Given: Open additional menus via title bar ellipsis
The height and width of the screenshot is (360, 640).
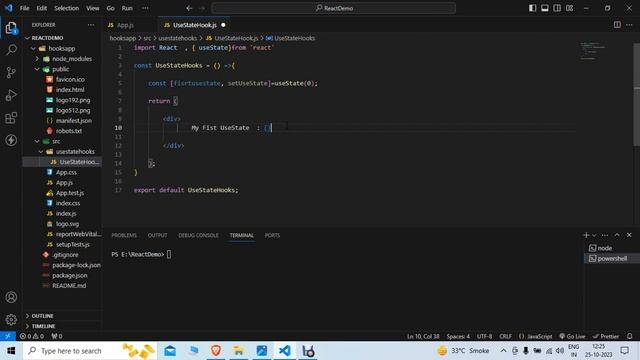Looking at the screenshot, I should 145,8.
